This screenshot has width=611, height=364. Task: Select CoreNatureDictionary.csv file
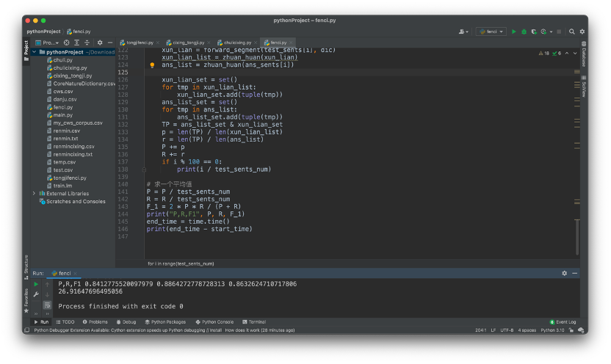pos(81,84)
